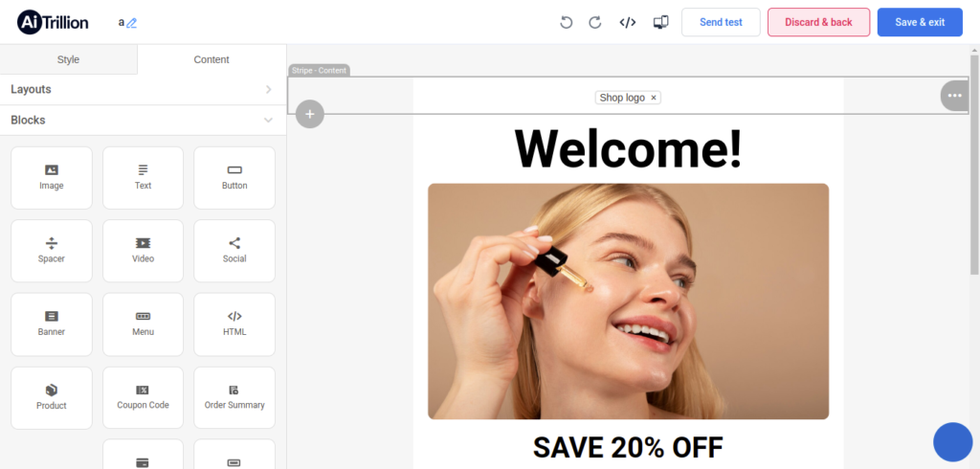Select the Text block

click(144, 178)
